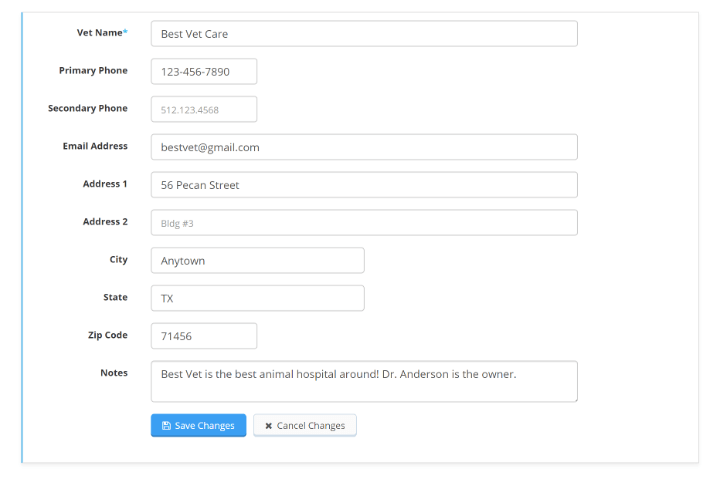Focus the Address 1 field showing 56 Pecan Street
This screenshot has height=479, width=720.
point(364,185)
